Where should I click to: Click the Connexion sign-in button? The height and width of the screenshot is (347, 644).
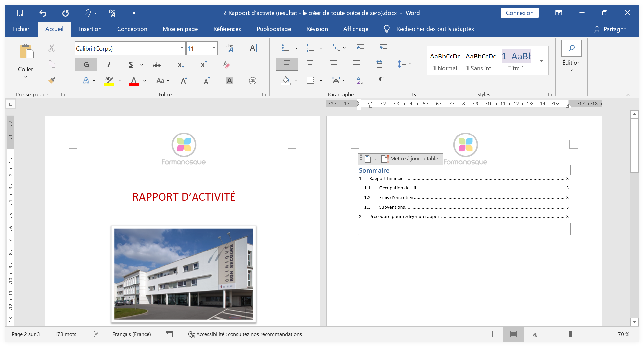519,13
